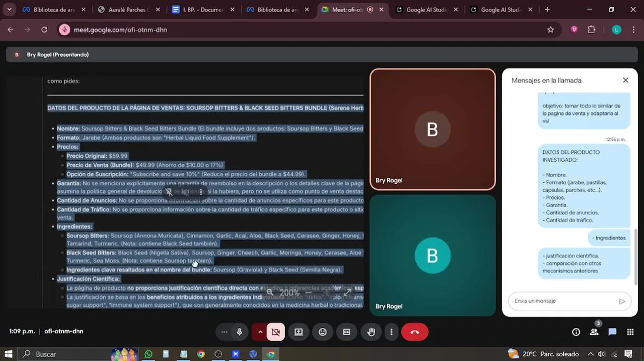
Task: Open Chrome main menu dots
Action: pyautogui.click(x=633, y=30)
